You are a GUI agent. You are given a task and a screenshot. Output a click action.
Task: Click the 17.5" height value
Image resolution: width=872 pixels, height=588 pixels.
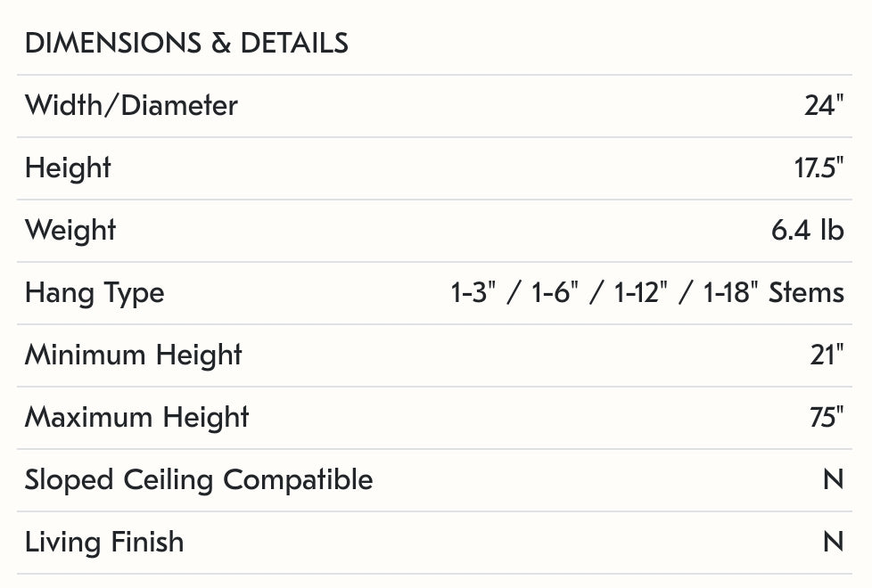[x=819, y=168]
